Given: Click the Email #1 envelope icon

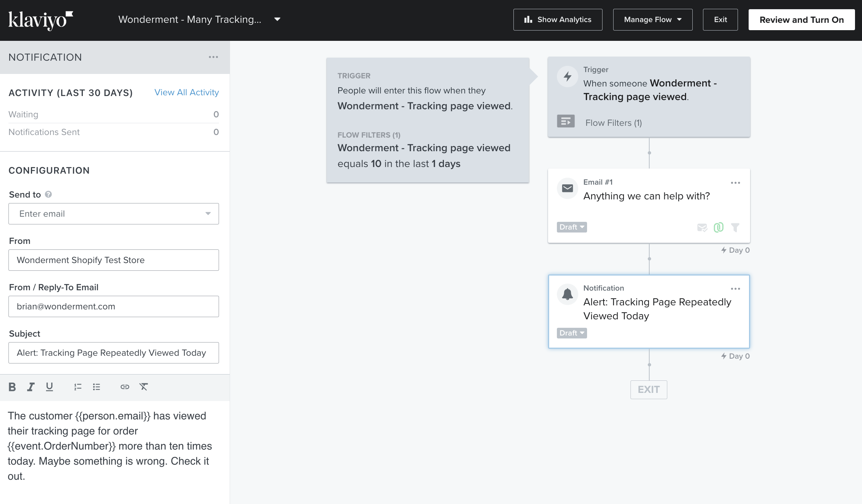Looking at the screenshot, I should 568,188.
